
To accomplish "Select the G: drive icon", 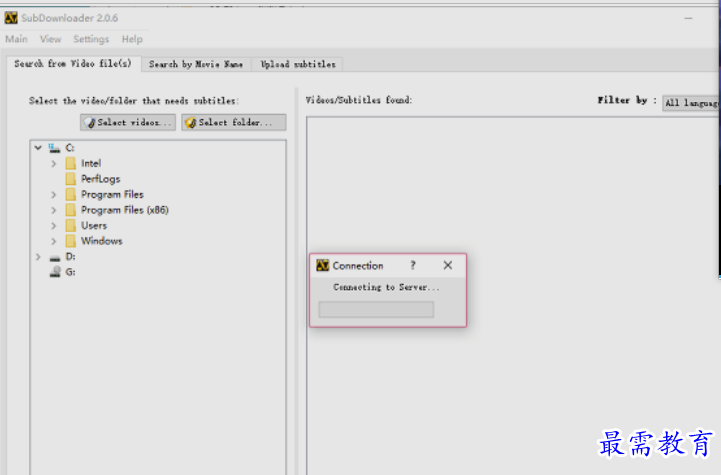I will pos(55,272).
